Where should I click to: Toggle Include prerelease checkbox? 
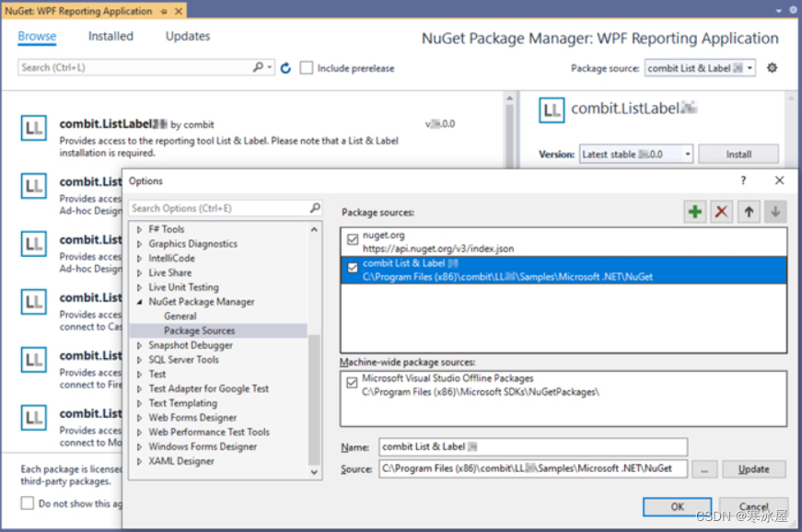coord(306,68)
